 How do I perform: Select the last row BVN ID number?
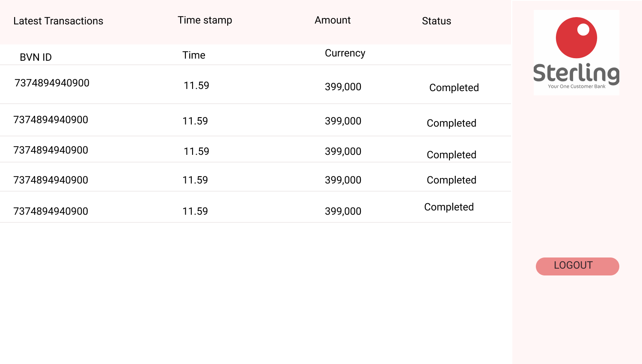click(x=51, y=211)
